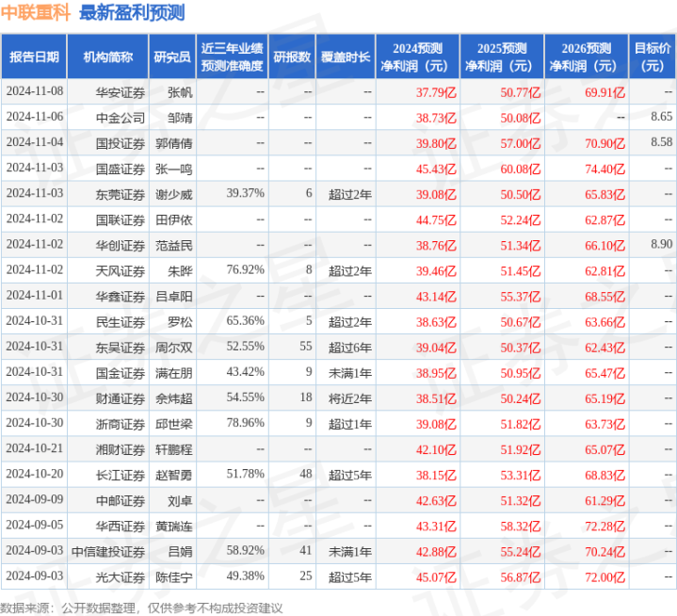The height and width of the screenshot is (616, 677).
Task: Click coverage duration 超过6年
Action: [350, 348]
